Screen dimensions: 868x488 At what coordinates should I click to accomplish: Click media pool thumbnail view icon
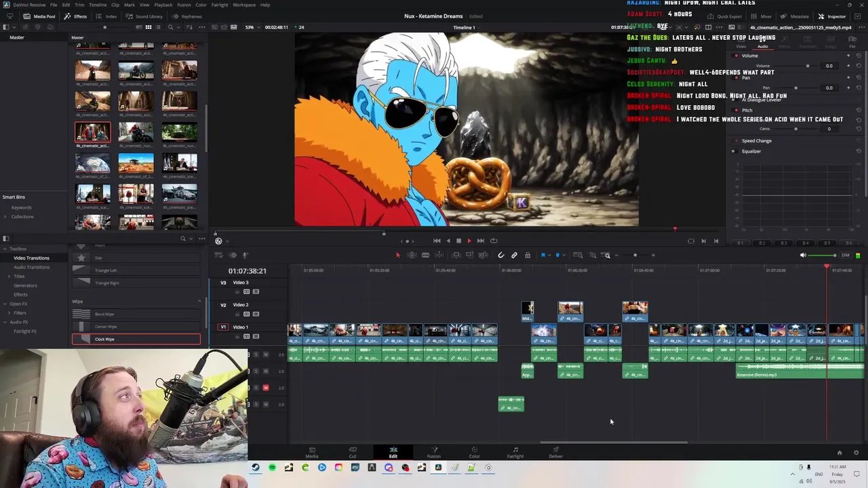point(149,27)
